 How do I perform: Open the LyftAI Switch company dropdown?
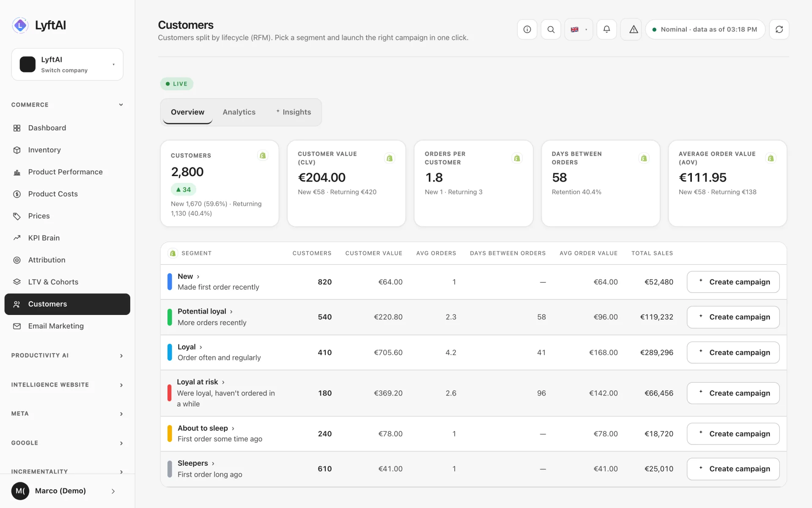(67, 64)
